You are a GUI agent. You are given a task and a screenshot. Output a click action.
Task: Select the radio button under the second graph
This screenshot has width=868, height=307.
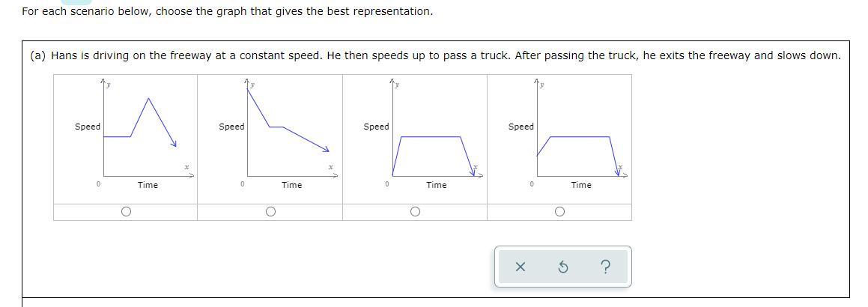coord(270,212)
